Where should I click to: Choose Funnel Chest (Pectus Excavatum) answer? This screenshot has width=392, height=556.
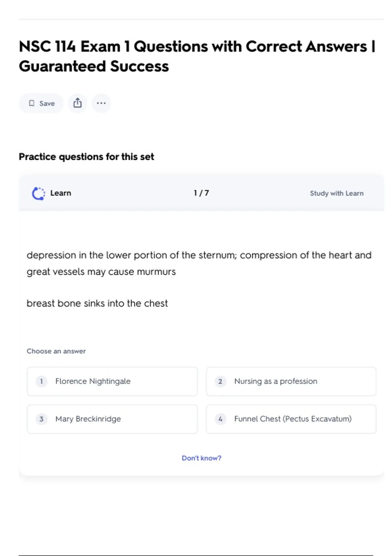tap(291, 419)
